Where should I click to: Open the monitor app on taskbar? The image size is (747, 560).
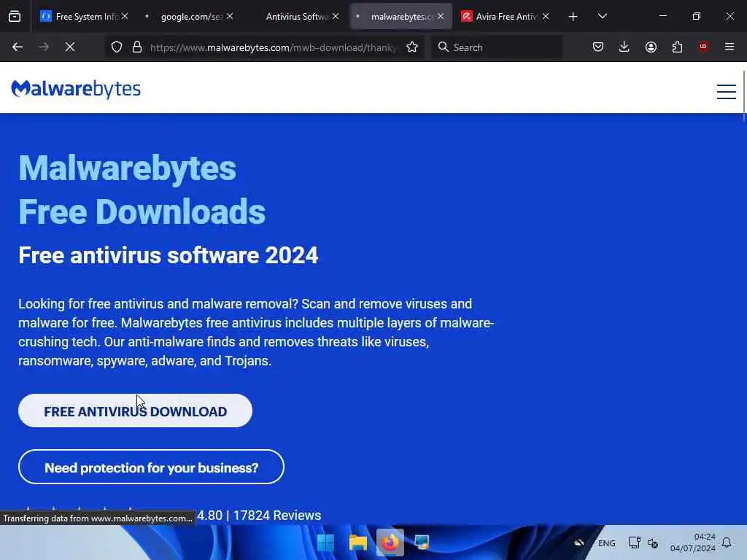coord(422,542)
